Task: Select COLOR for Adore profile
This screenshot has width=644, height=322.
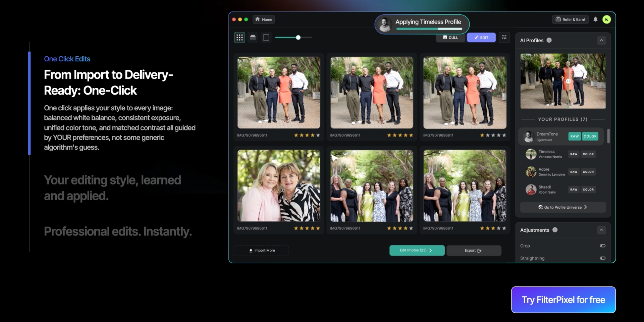Action: (588, 172)
